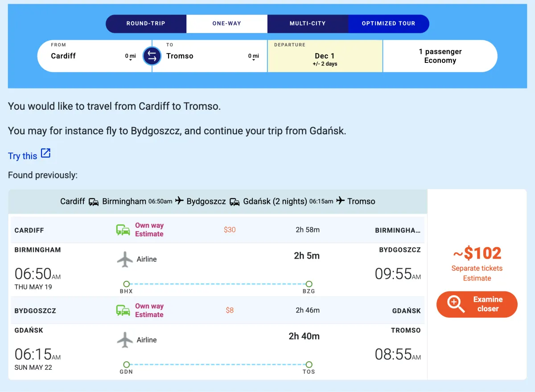Click the Gdańsk to Tromso airplane icon
Image resolution: width=535 pixels, height=392 pixels.
click(x=125, y=340)
